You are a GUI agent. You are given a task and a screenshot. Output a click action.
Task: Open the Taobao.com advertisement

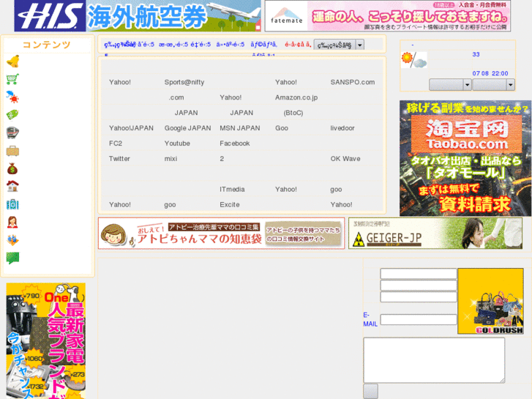coord(465,158)
